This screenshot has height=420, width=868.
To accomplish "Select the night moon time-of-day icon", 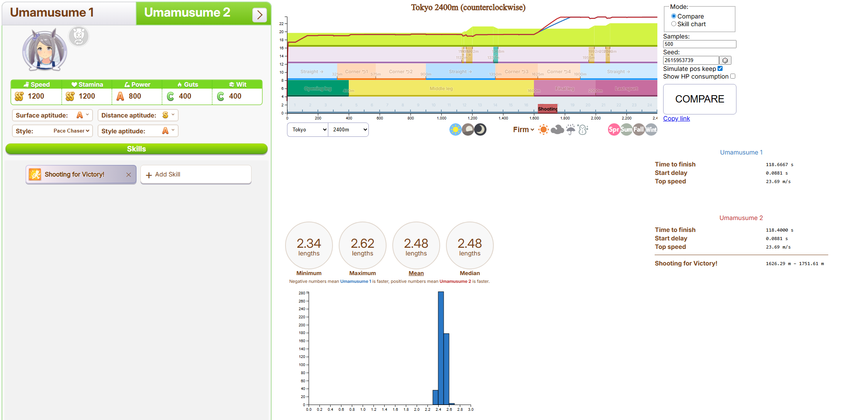I will pyautogui.click(x=480, y=129).
